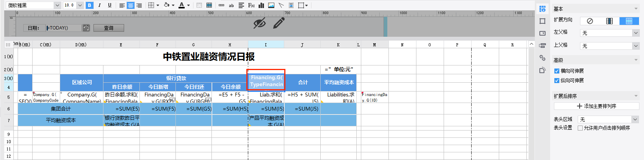This screenshot has width=644, height=160.
Task: Select the 集团合计 cell
Action: pyautogui.click(x=61, y=109)
